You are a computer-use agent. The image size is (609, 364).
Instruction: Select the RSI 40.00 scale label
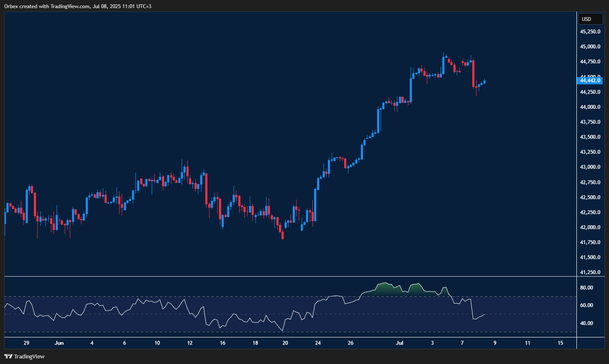coord(586,323)
